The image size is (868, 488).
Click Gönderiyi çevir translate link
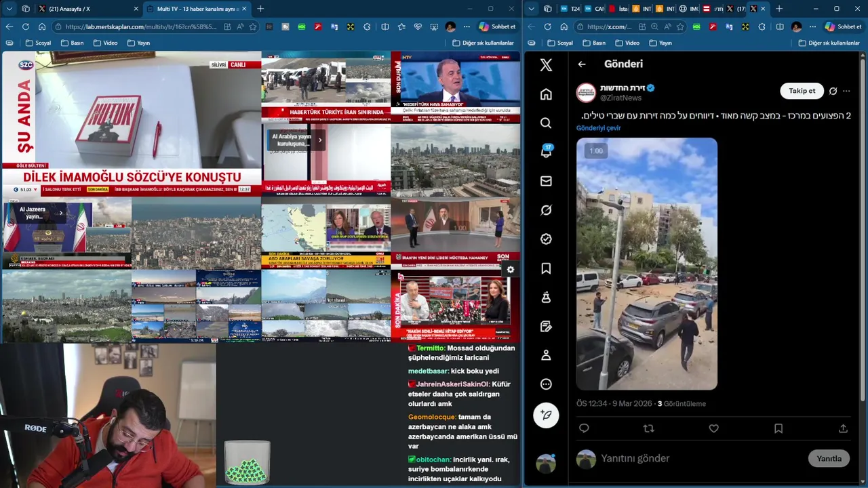click(x=598, y=127)
